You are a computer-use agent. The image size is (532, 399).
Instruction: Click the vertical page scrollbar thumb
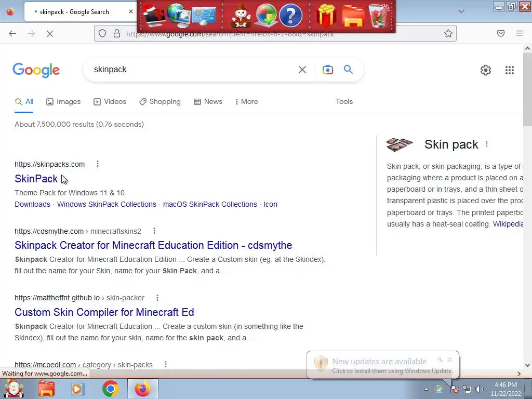click(527, 90)
